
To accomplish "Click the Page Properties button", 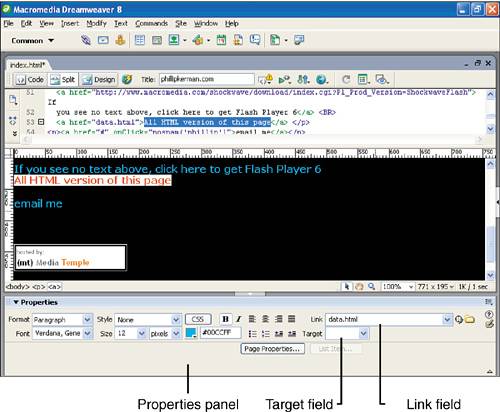I will pos(272,349).
